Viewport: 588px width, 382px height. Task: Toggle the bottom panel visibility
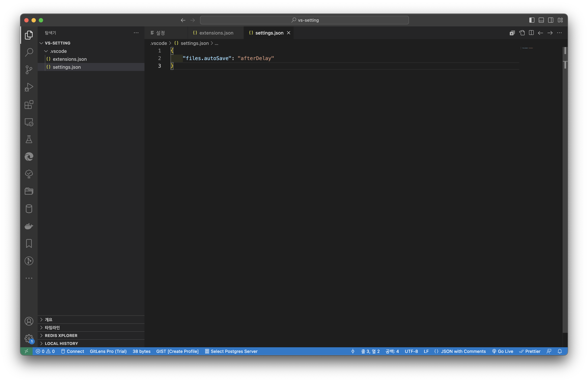(541, 20)
